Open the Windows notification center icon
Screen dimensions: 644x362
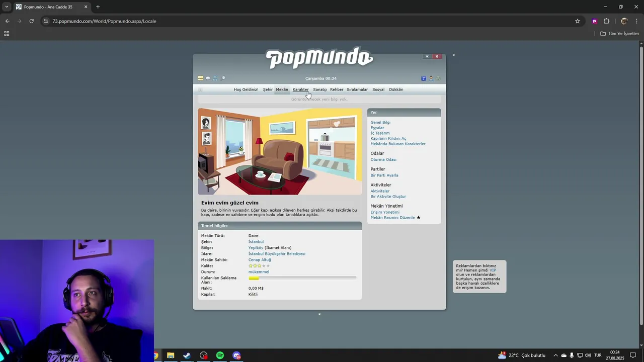pos(633,355)
